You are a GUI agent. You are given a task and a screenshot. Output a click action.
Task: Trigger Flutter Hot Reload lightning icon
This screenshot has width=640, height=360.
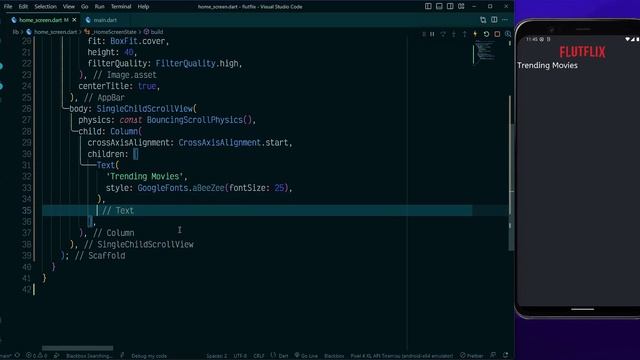pos(475,34)
